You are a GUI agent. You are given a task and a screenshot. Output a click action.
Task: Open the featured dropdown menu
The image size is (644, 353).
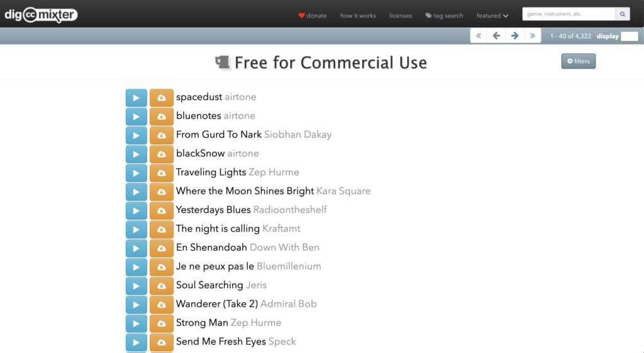tap(492, 16)
